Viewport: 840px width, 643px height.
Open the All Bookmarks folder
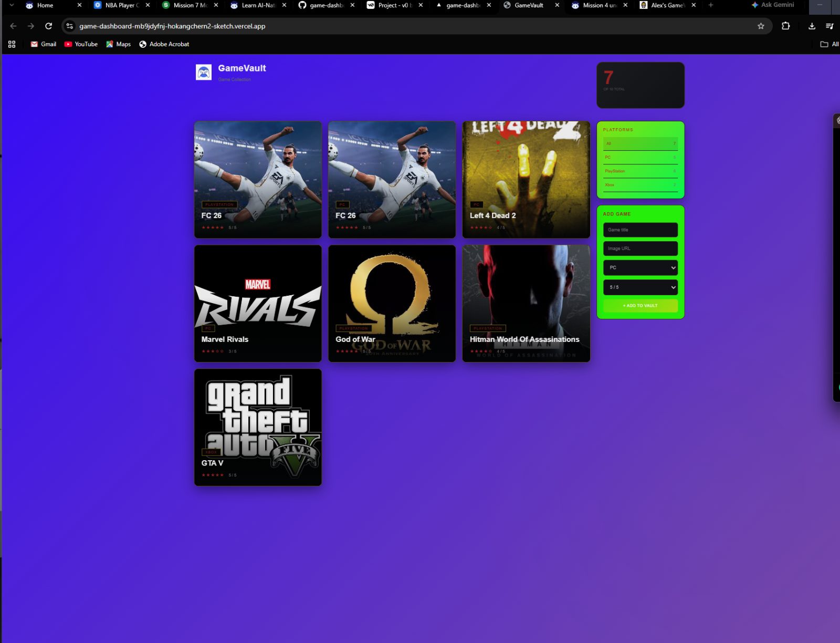[829, 44]
